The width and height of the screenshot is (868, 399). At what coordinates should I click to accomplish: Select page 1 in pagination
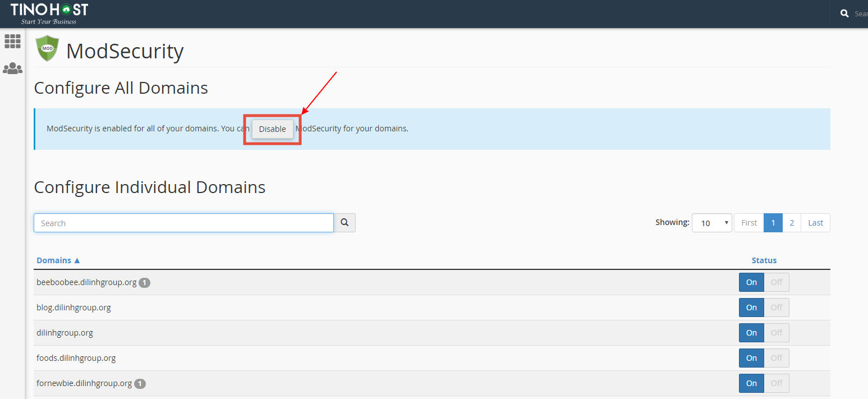tap(773, 223)
